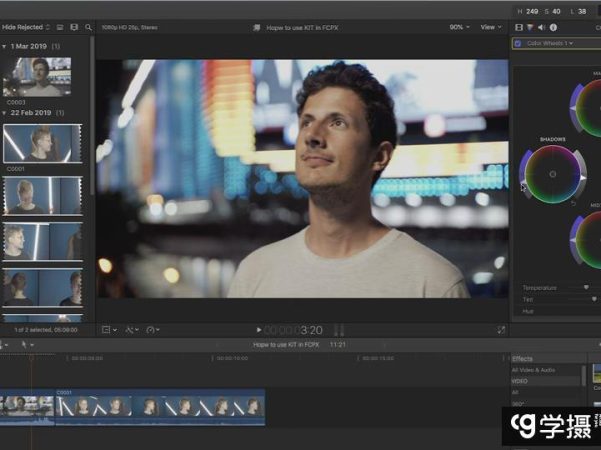Screen dimensions: 601x450
Task: Click the browser search magnifier icon
Action: pos(89,27)
